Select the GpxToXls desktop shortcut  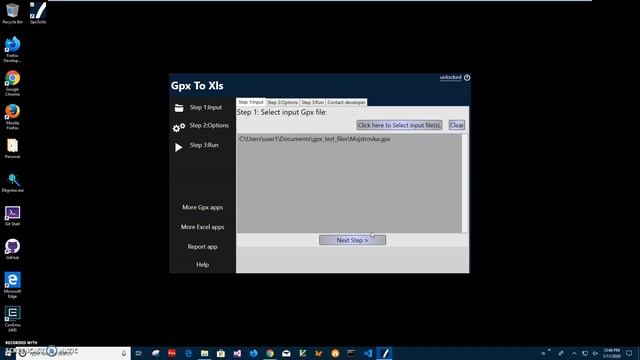pyautogui.click(x=38, y=13)
